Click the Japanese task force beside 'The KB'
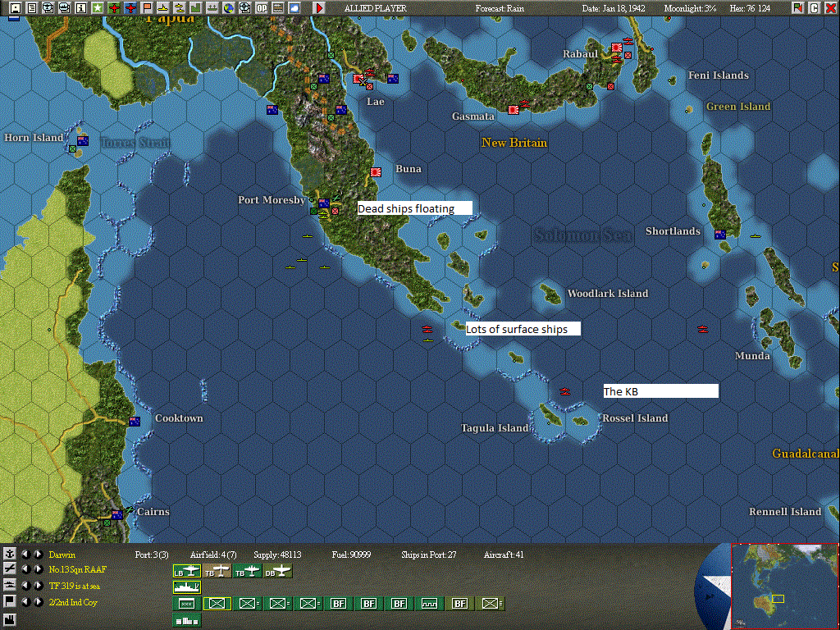Image resolution: width=840 pixels, height=630 pixels. click(564, 391)
